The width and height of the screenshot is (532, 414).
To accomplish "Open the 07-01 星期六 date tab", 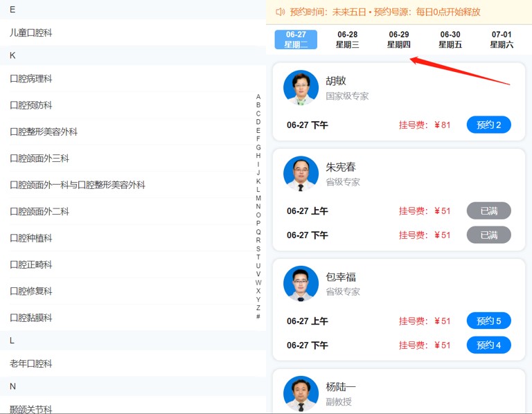I will click(502, 39).
